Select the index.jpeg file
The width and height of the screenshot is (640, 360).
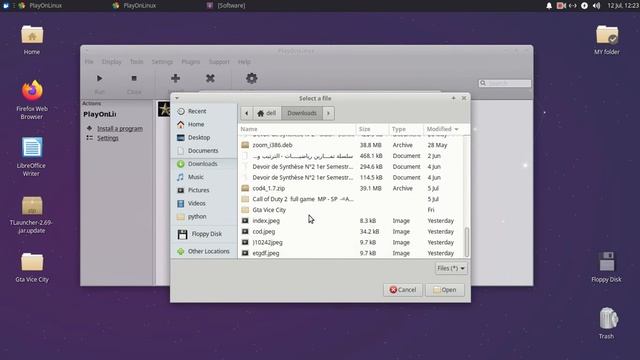[x=351, y=221]
